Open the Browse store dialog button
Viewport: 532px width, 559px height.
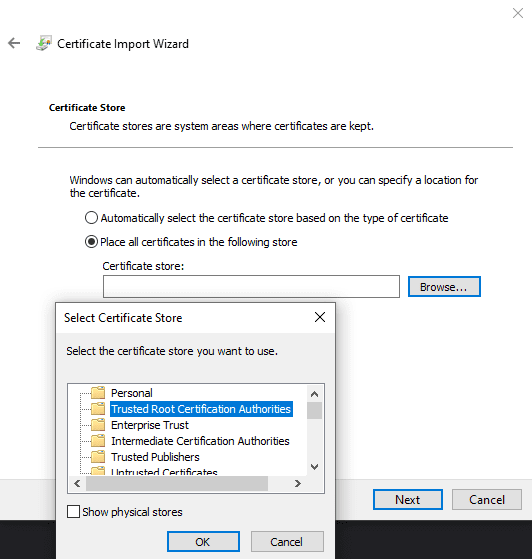(444, 287)
